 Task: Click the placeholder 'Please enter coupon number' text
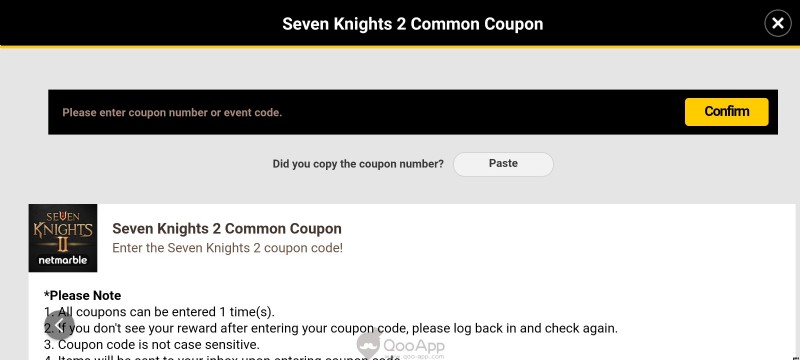(x=172, y=113)
